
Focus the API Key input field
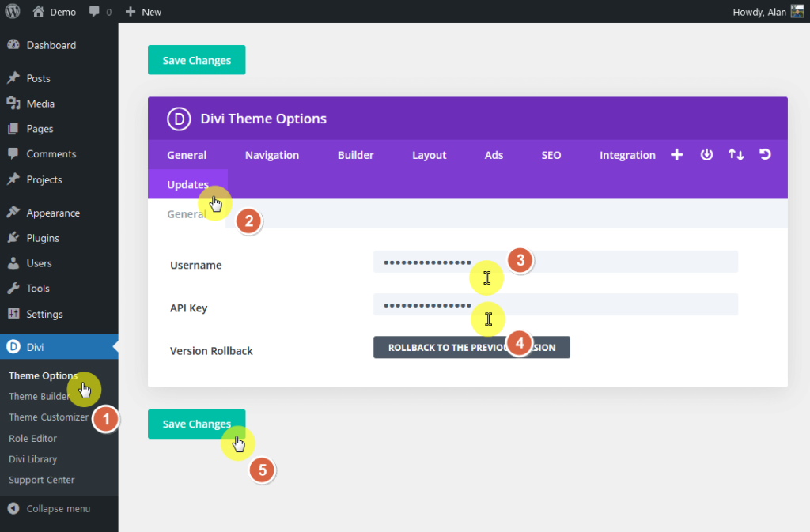[x=556, y=304]
